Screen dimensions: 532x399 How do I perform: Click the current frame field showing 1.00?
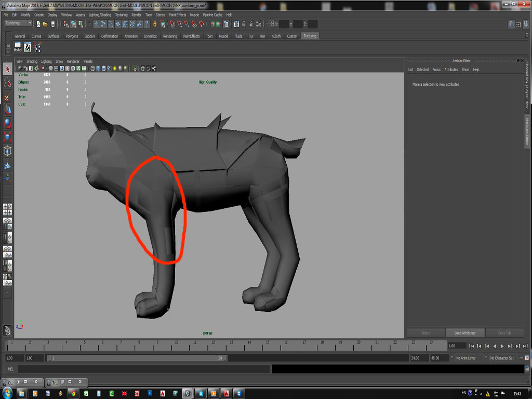tap(457, 345)
